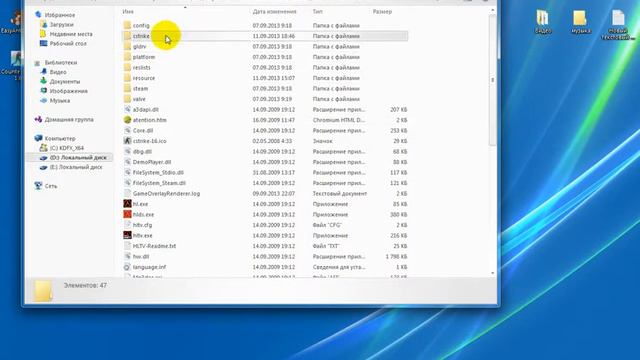Click the hltv.exe application icon
640x360 pixels.
coord(127,236)
